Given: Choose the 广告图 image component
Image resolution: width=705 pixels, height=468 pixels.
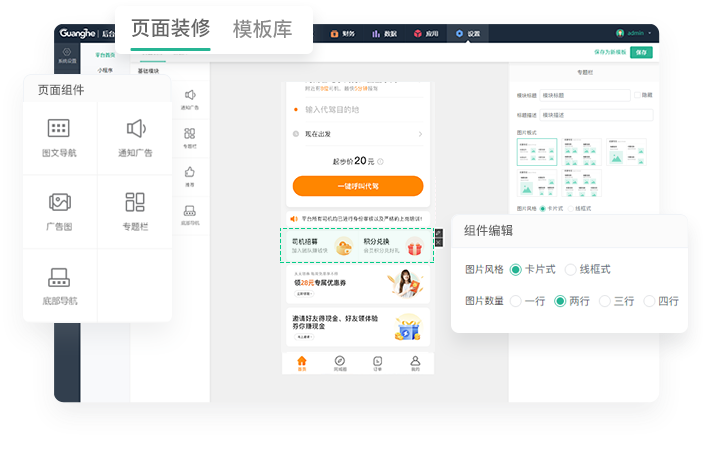Looking at the screenshot, I should (59, 203).
